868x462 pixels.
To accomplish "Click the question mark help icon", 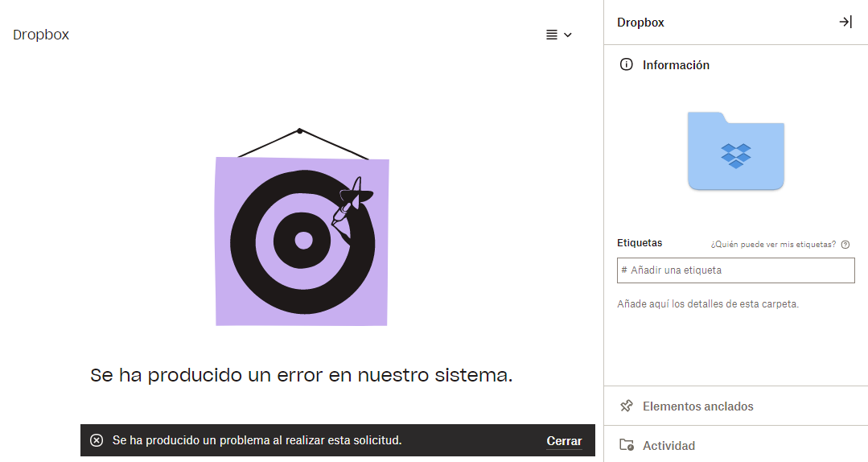I will [845, 244].
